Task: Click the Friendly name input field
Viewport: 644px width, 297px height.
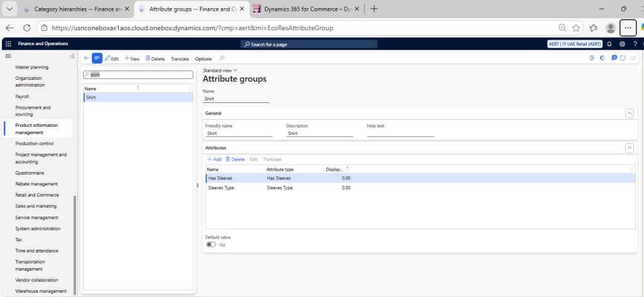Action: (238, 133)
